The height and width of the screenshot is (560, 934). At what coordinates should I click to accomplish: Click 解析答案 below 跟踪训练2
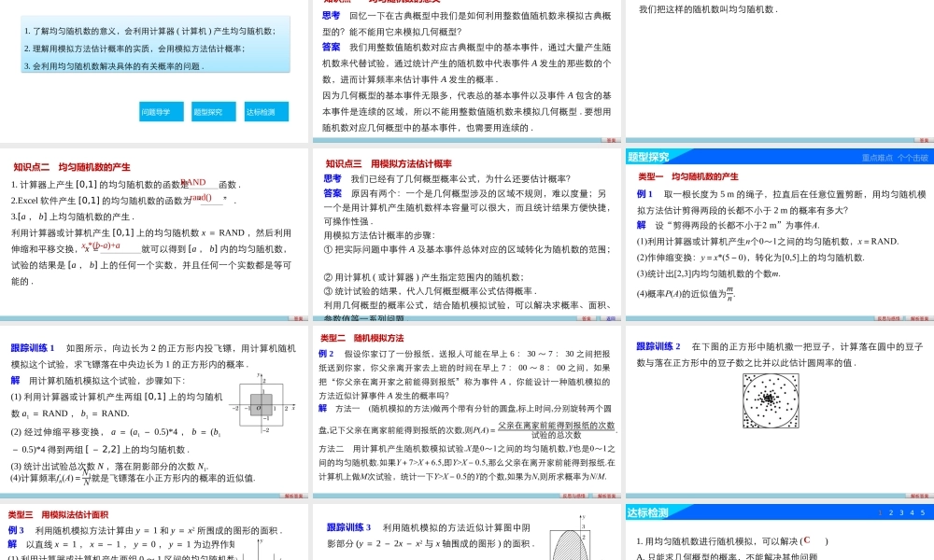coord(918,495)
